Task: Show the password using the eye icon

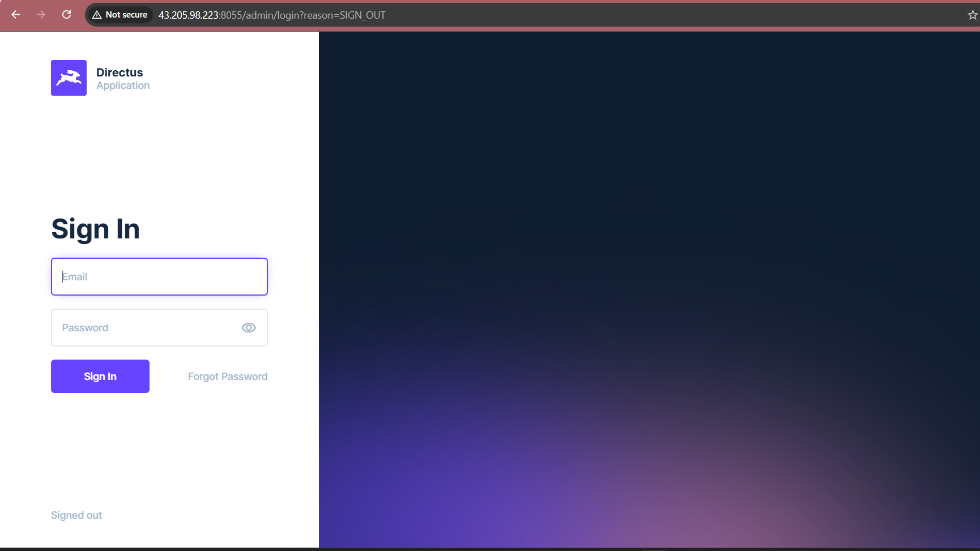Action: pos(249,328)
